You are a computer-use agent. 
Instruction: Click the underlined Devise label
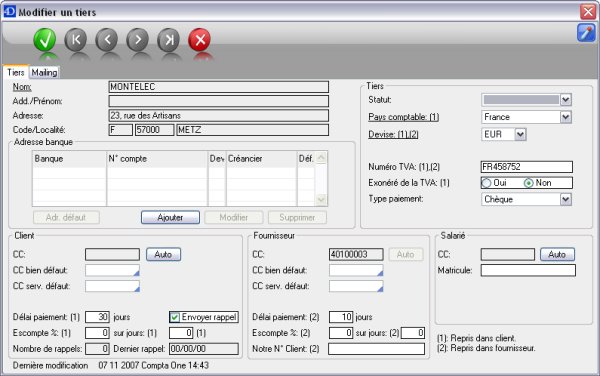click(x=393, y=134)
